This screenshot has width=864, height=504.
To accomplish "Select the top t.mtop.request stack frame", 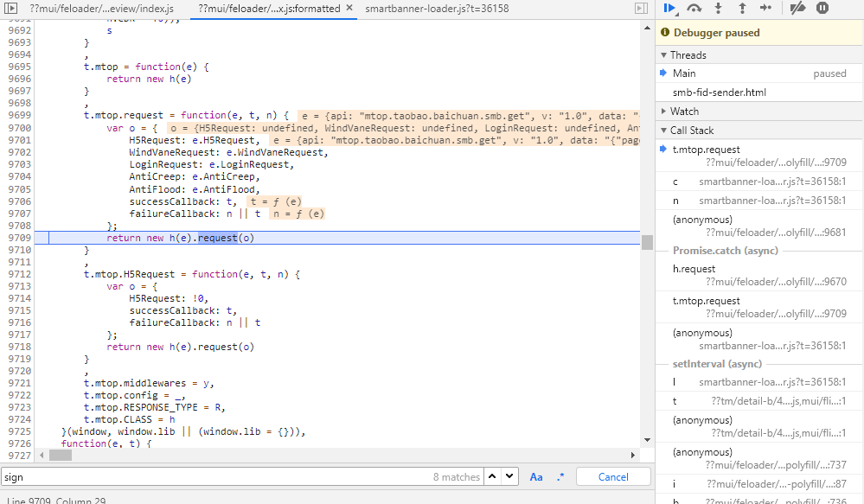I will (759, 156).
